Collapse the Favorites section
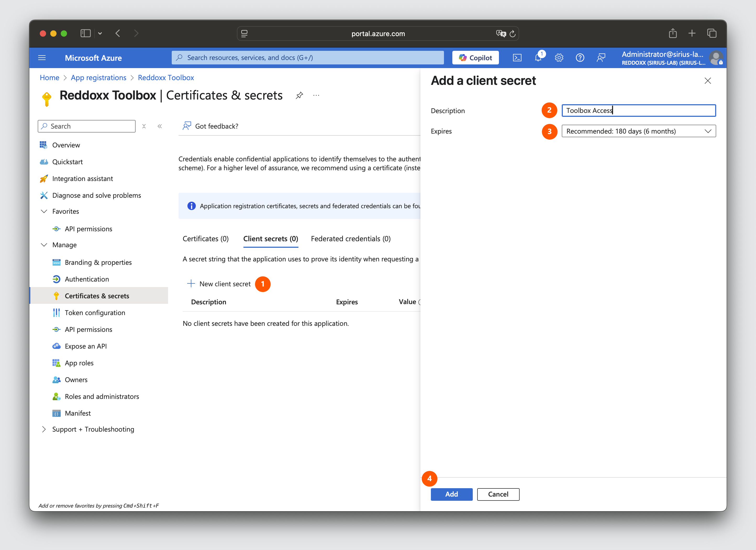756x550 pixels. (x=44, y=211)
